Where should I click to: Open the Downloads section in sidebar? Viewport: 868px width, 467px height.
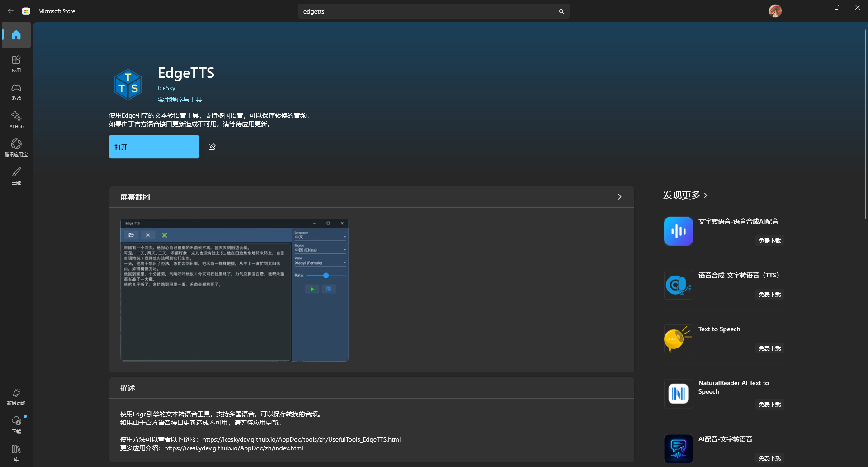coord(16,424)
